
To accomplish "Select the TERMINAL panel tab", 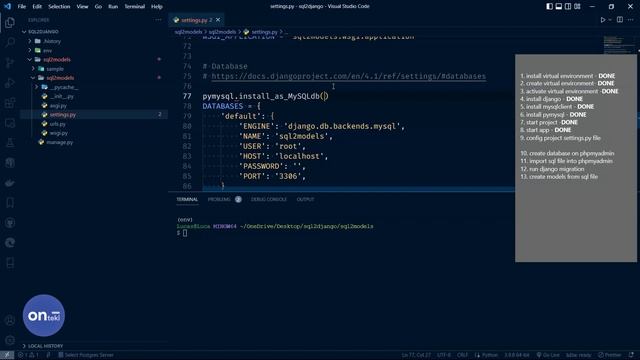I will click(187, 200).
